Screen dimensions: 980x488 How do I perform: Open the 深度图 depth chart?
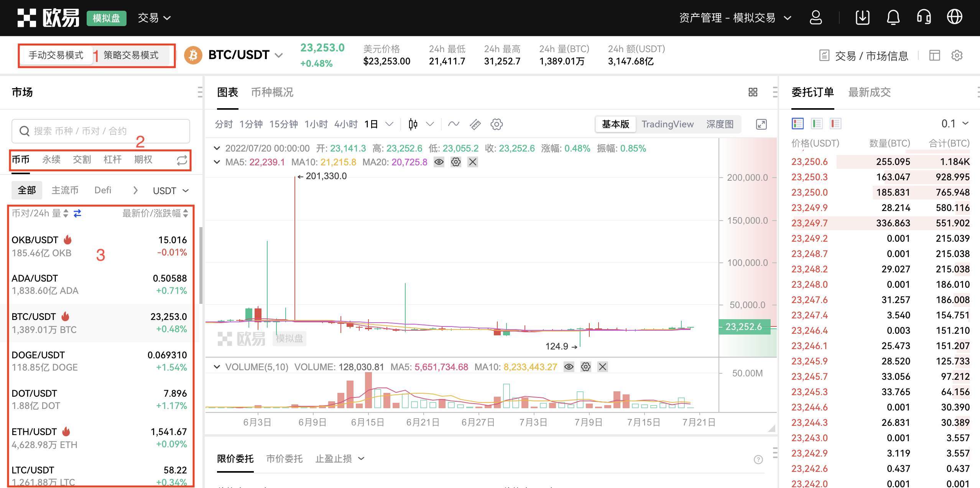(x=720, y=124)
